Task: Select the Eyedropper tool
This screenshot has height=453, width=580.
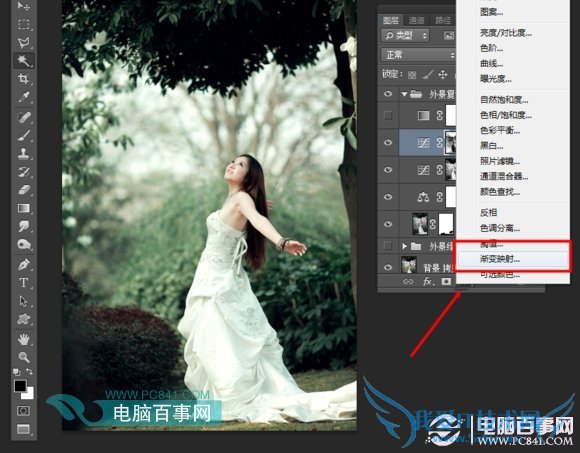Action: pyautogui.click(x=24, y=97)
